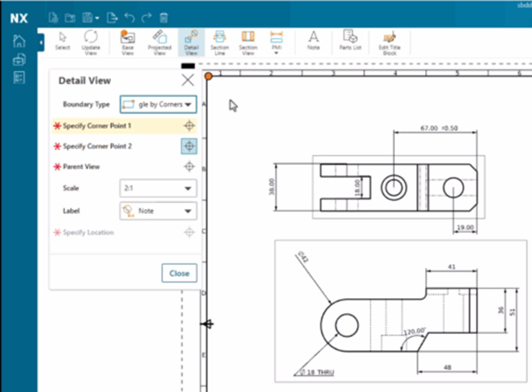
Task: Activate the Specify Corner Point 1 selector
Action: [188, 126]
